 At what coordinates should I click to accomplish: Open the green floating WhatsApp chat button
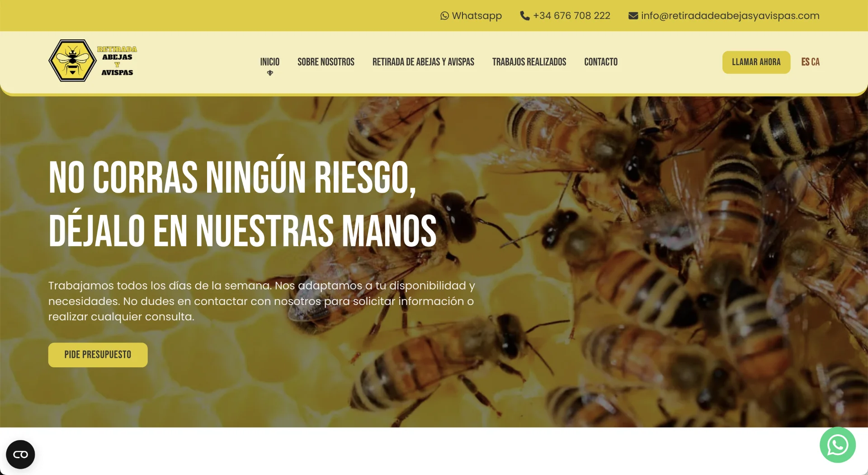(837, 445)
